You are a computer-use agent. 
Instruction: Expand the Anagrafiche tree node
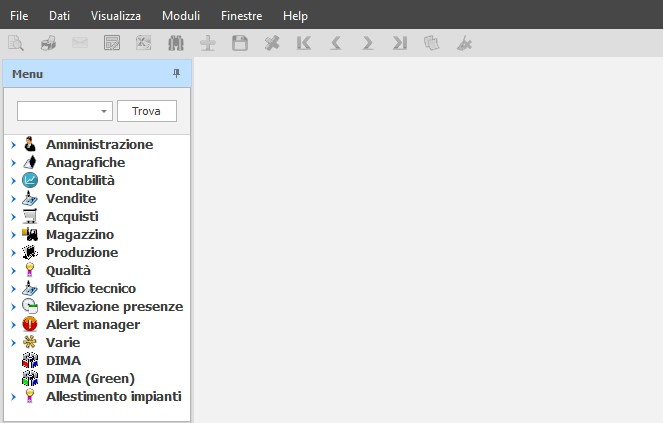13,163
